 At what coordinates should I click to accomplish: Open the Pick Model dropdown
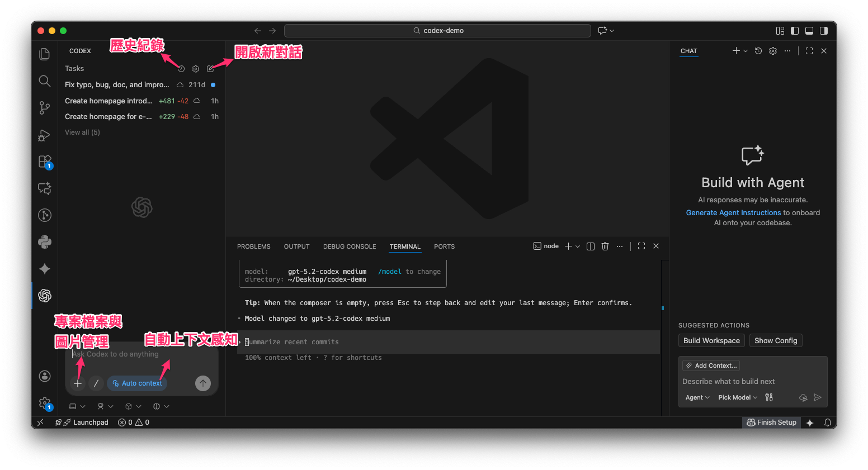click(x=737, y=397)
